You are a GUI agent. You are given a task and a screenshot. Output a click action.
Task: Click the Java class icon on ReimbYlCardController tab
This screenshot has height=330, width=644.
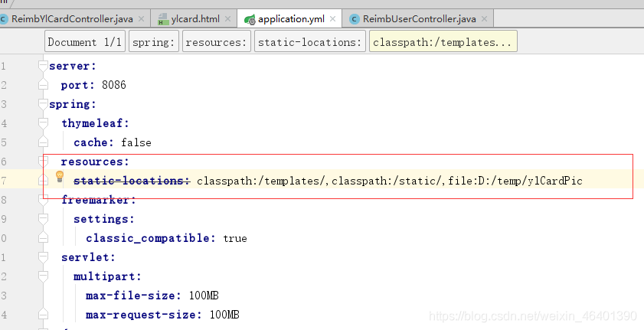coord(6,18)
